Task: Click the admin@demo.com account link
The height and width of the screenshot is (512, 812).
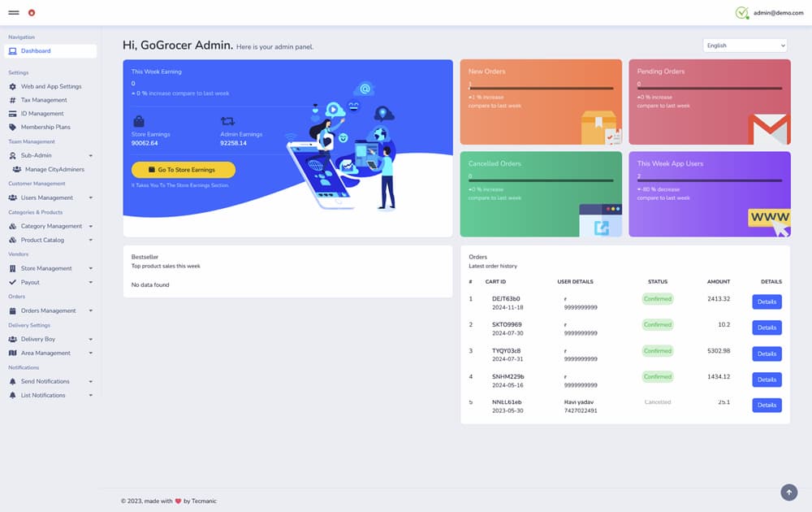Action: coord(779,13)
